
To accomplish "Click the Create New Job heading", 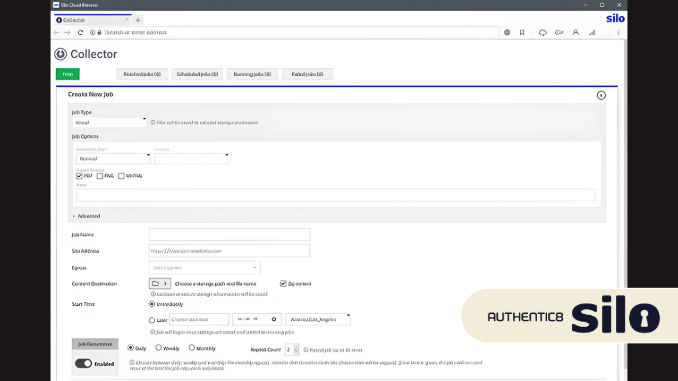I will pyautogui.click(x=90, y=94).
